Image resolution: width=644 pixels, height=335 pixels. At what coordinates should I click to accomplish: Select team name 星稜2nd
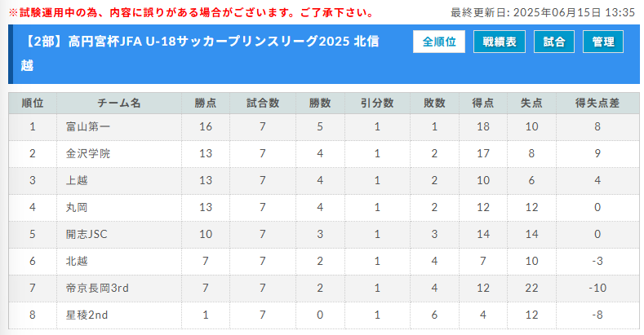click(x=87, y=315)
